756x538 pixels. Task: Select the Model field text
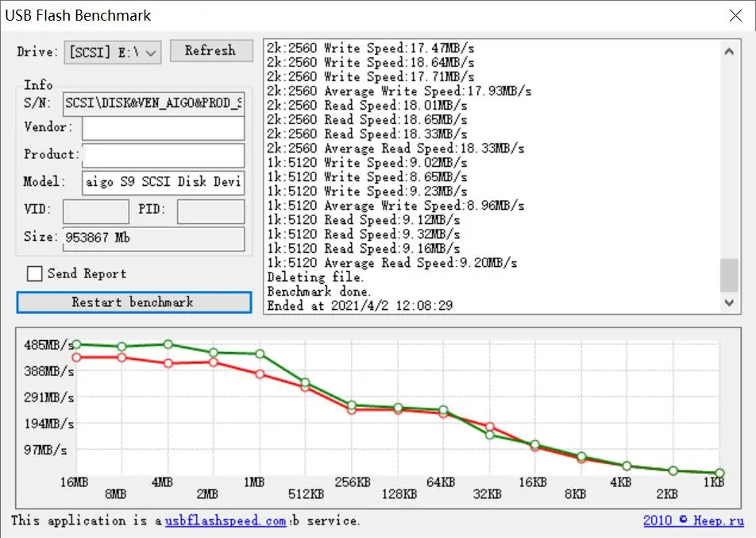163,182
